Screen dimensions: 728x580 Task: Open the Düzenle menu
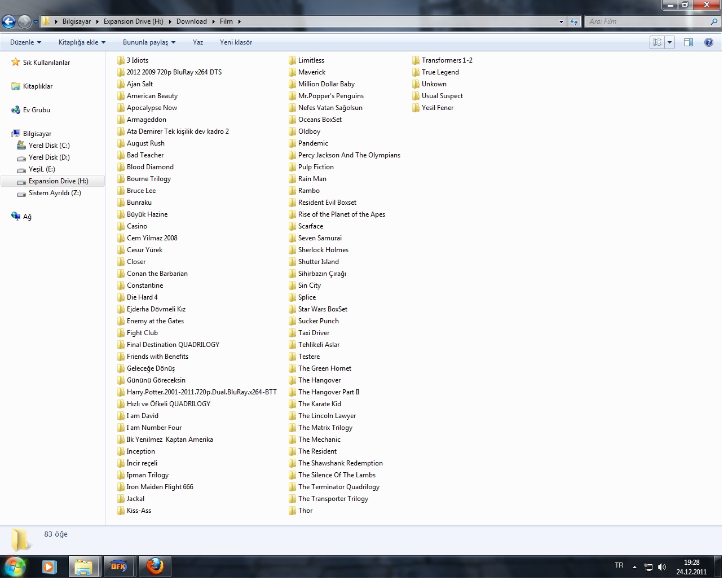(x=25, y=42)
